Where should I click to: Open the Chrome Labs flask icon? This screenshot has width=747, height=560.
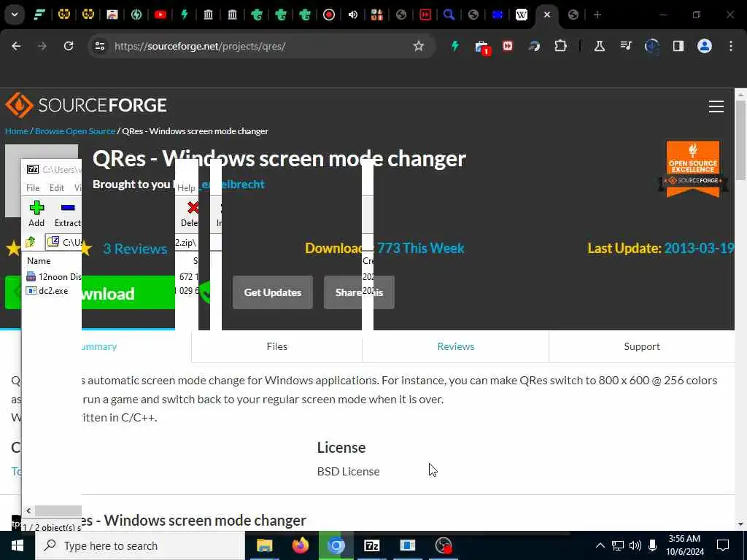pyautogui.click(x=600, y=46)
